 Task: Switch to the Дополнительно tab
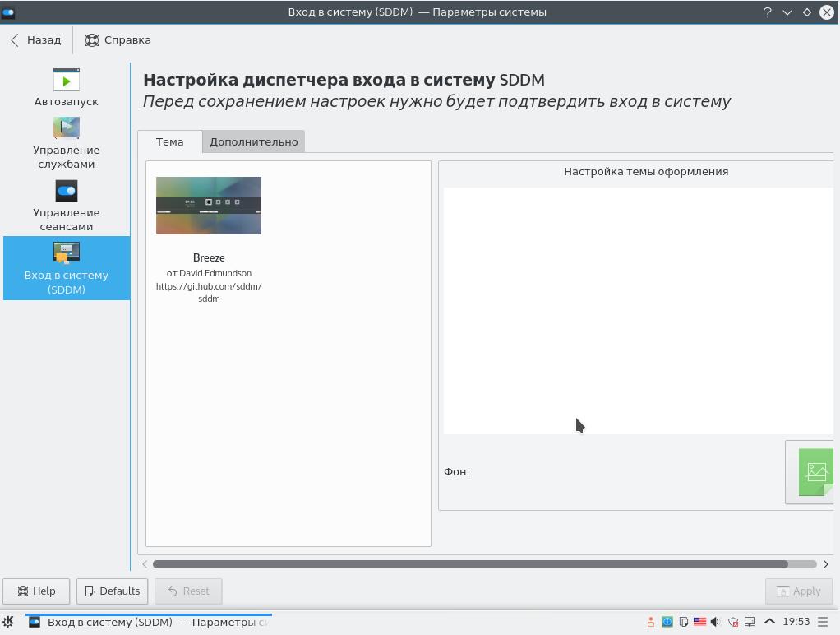253,141
